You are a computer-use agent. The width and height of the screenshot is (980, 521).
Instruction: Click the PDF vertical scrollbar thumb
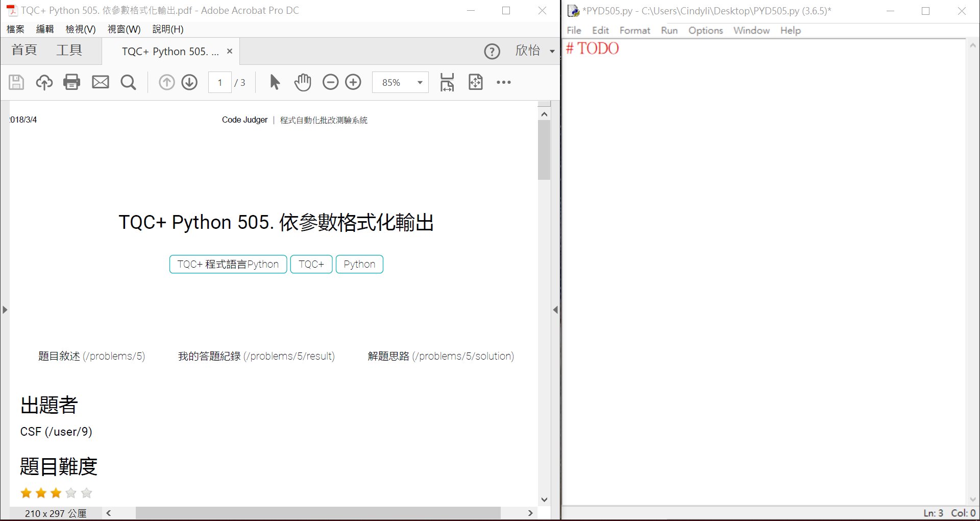[544, 150]
